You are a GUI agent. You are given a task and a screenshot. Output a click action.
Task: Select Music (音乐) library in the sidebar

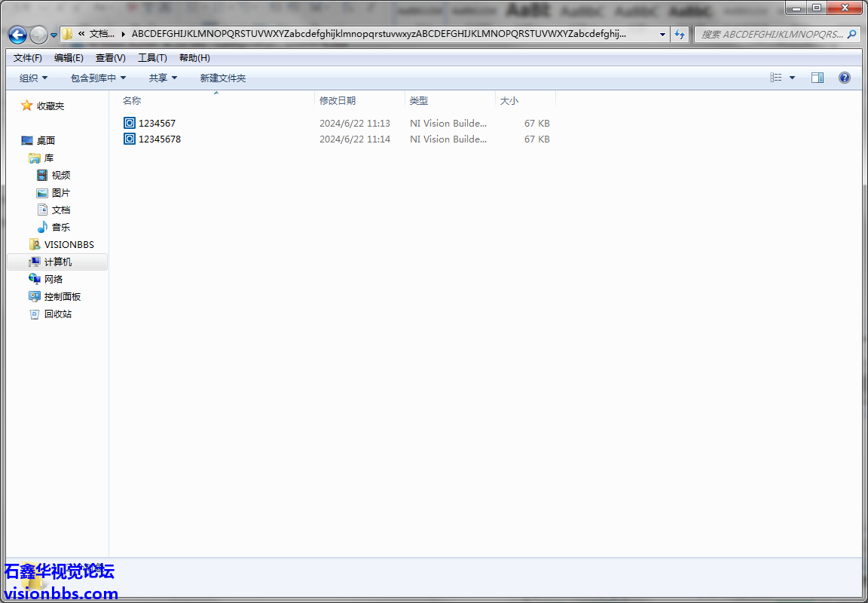[61, 228]
